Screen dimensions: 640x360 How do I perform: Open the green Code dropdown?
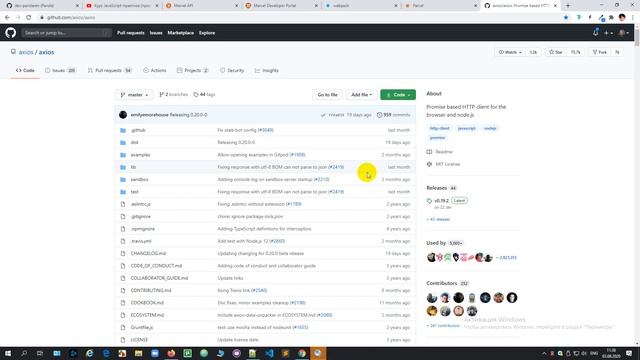click(398, 95)
